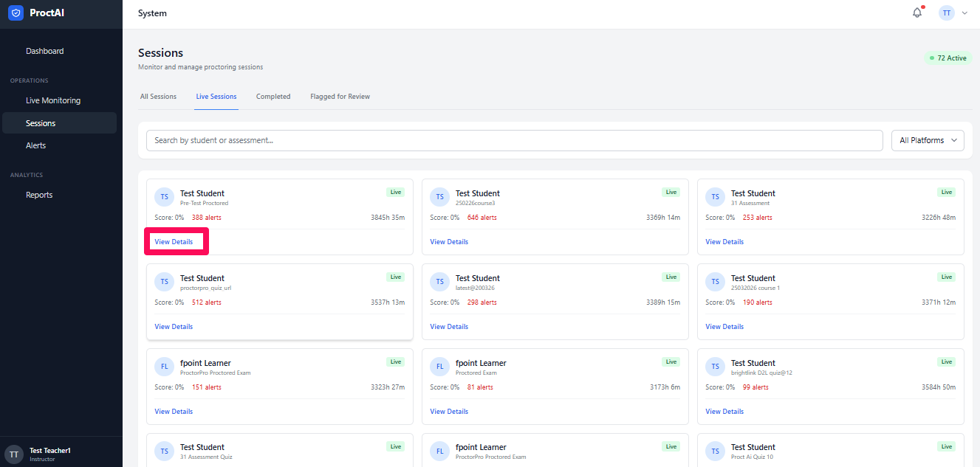View Details for latest@200326 session

pos(449,327)
